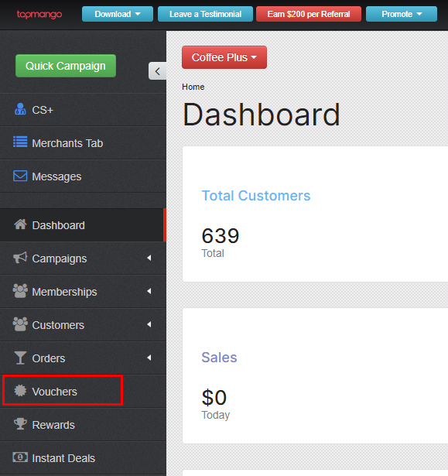The width and height of the screenshot is (448, 476).
Task: Click Earn $200 per Referral button
Action: click(x=309, y=14)
